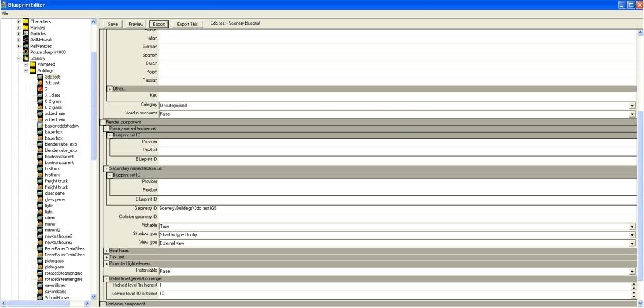Click the Export button
The image size is (644, 308).
159,24
